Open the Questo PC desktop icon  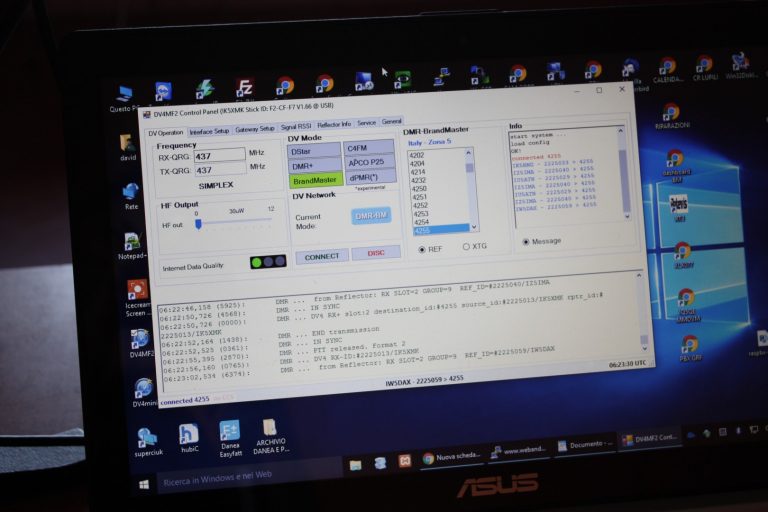click(x=123, y=98)
